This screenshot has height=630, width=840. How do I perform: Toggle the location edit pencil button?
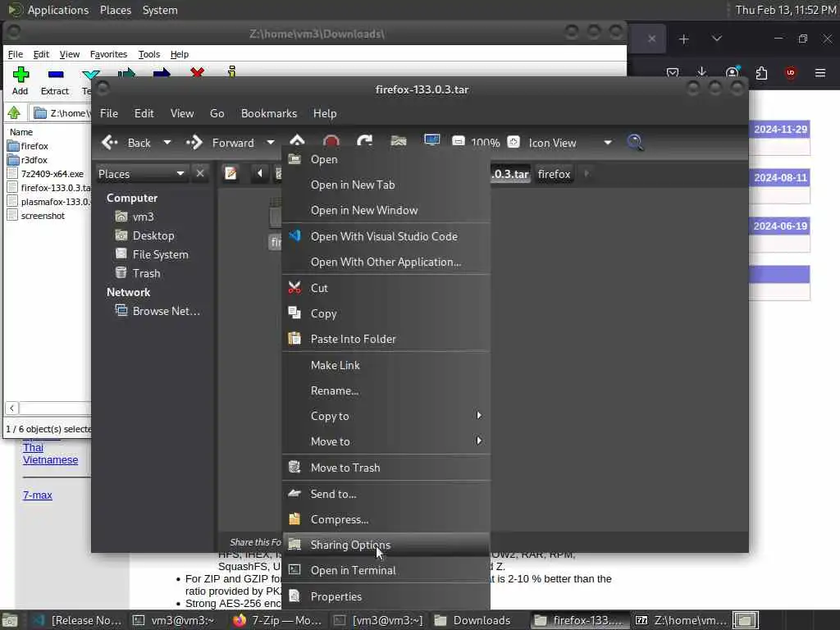pos(231,173)
